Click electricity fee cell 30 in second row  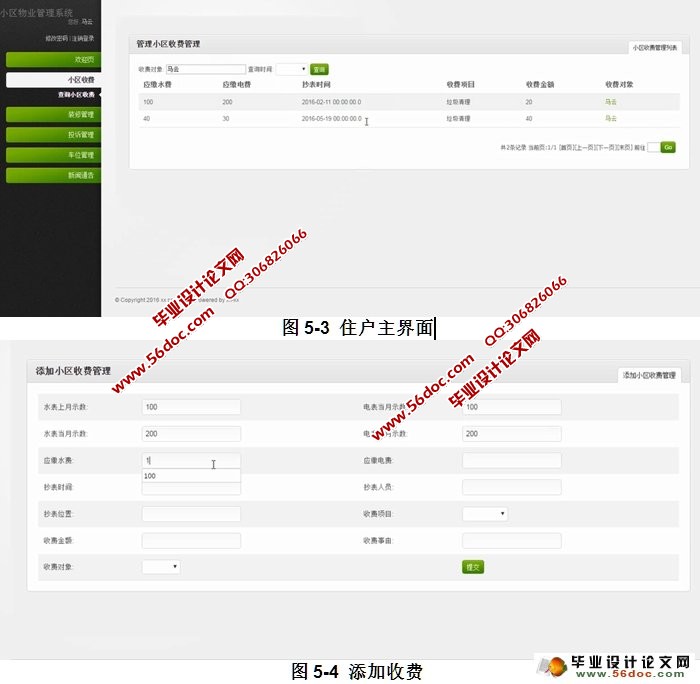click(x=226, y=118)
